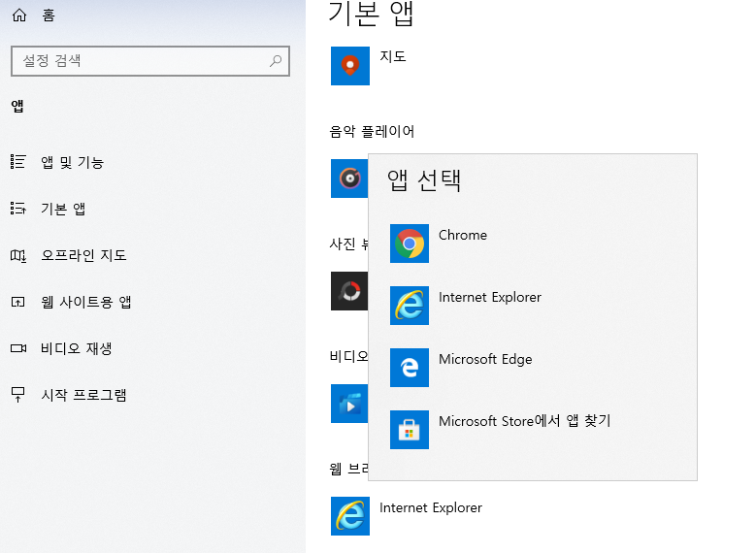
Task: Click the music player Groove icon
Action: pyautogui.click(x=349, y=179)
